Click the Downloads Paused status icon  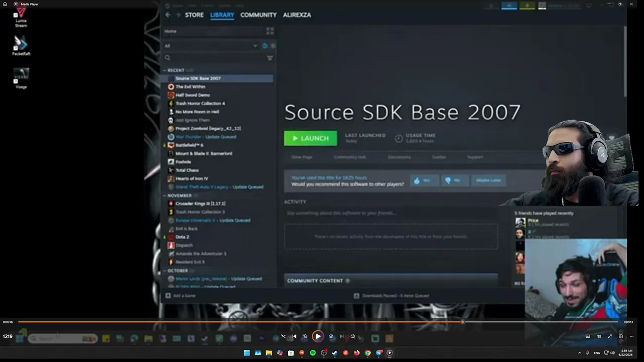tap(356, 296)
